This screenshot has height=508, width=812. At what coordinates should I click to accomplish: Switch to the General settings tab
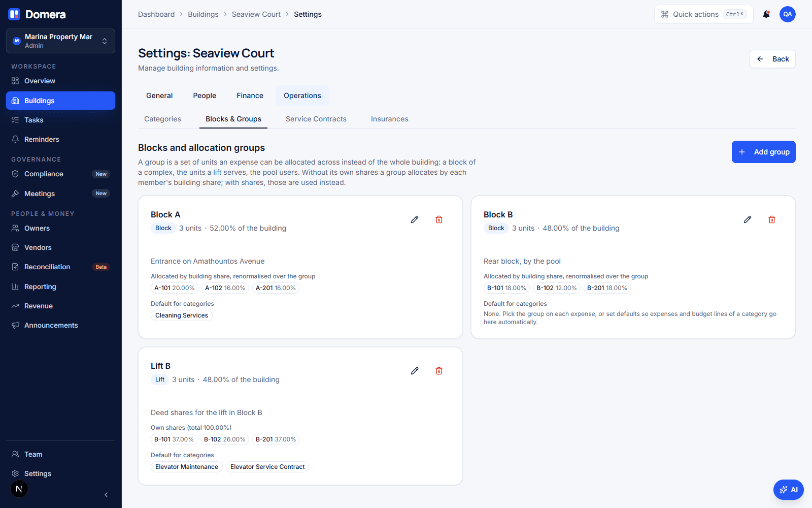pos(159,96)
